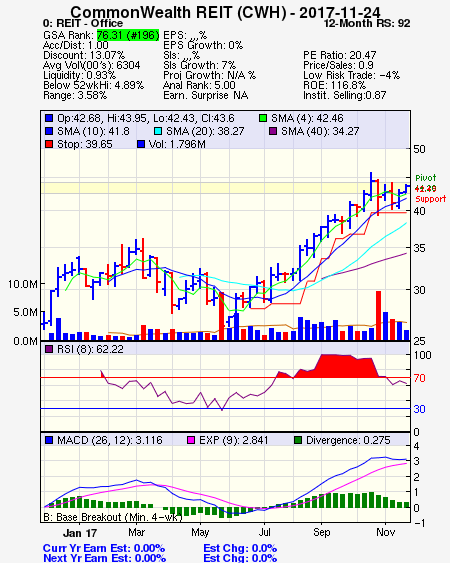Click the purple RSI (8) legend swatch
This screenshot has height=563, width=450.
click(49, 349)
